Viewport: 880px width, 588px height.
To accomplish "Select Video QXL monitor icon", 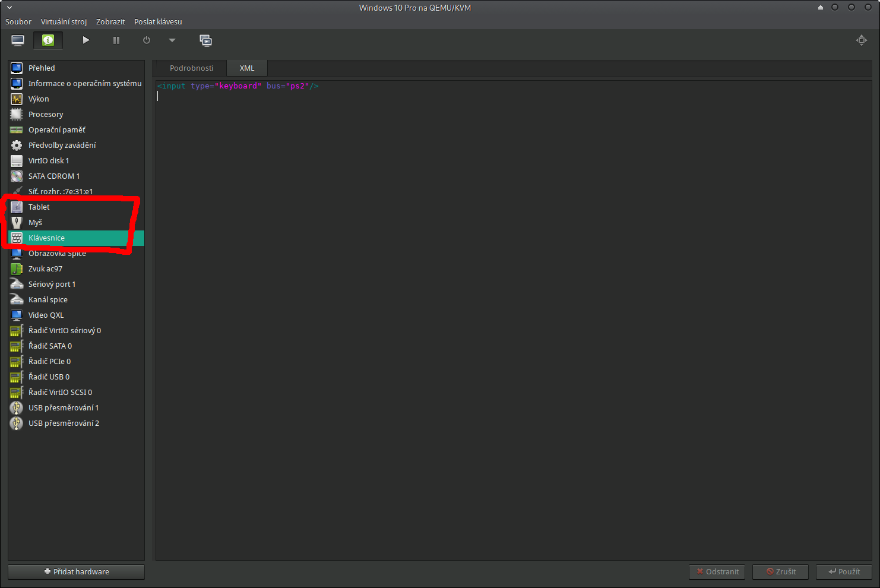I will (x=17, y=315).
